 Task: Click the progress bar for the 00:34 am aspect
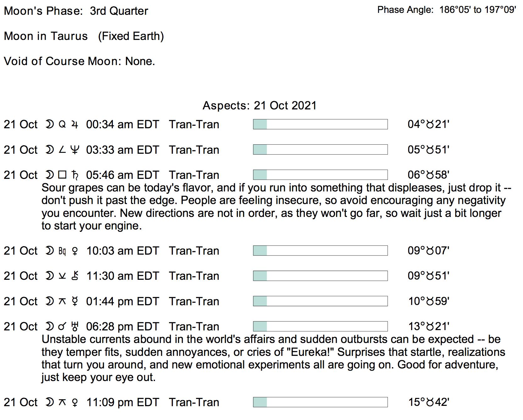(x=320, y=124)
